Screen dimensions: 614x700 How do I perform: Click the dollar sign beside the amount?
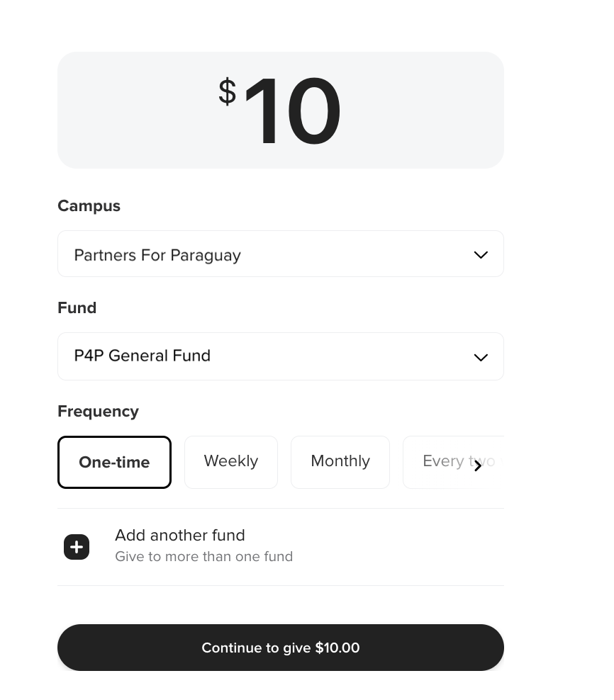click(227, 91)
